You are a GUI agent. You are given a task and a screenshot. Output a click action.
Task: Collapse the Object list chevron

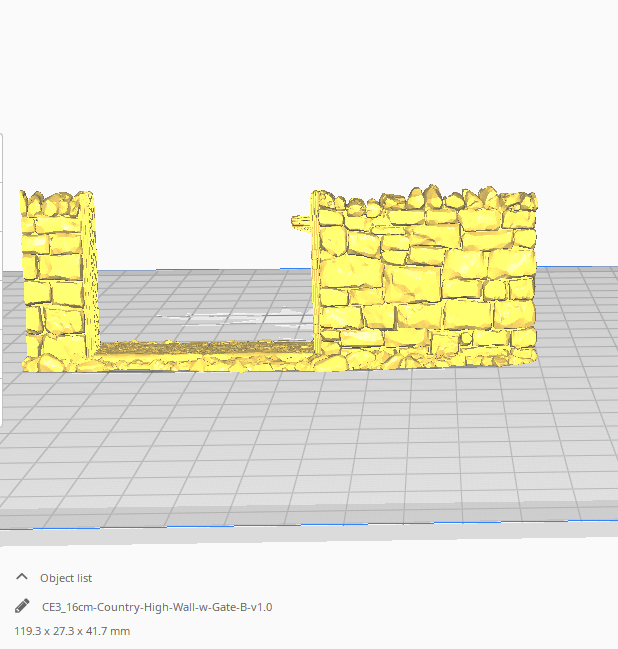22,577
